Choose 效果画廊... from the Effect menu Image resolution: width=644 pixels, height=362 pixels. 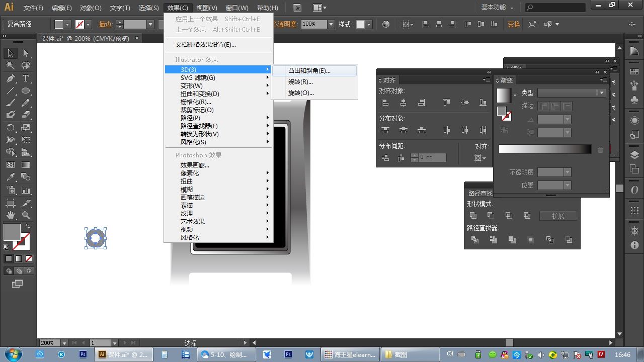(x=219, y=165)
